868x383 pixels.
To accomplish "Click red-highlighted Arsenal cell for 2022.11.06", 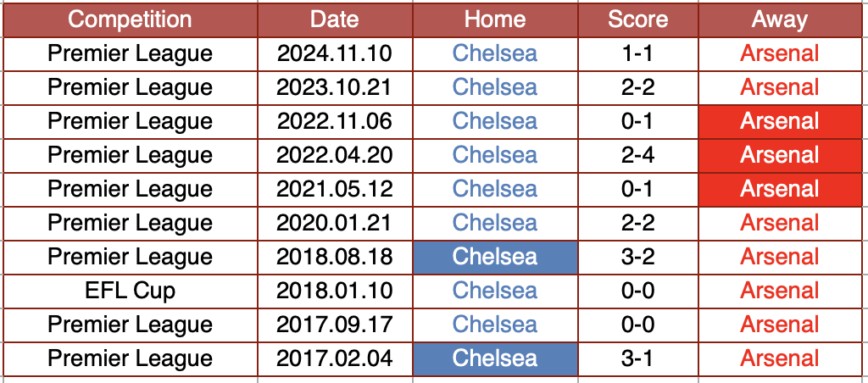I will tap(779, 121).
